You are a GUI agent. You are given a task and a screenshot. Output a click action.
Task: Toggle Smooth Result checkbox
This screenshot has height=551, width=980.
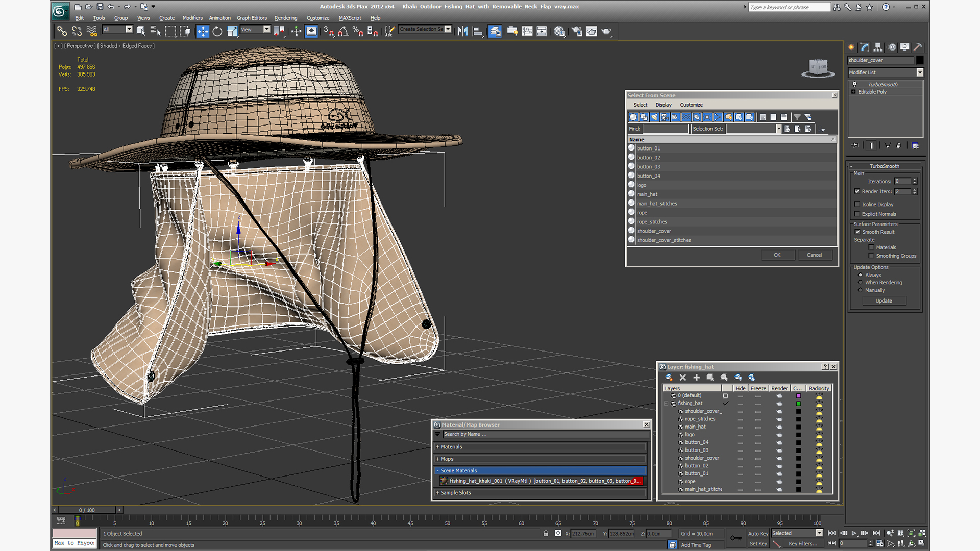(x=857, y=232)
